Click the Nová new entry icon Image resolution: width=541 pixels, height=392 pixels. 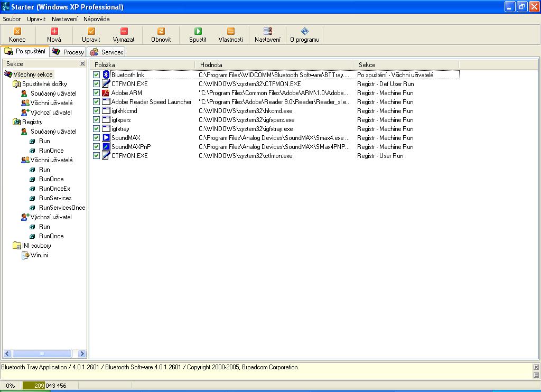(x=54, y=31)
